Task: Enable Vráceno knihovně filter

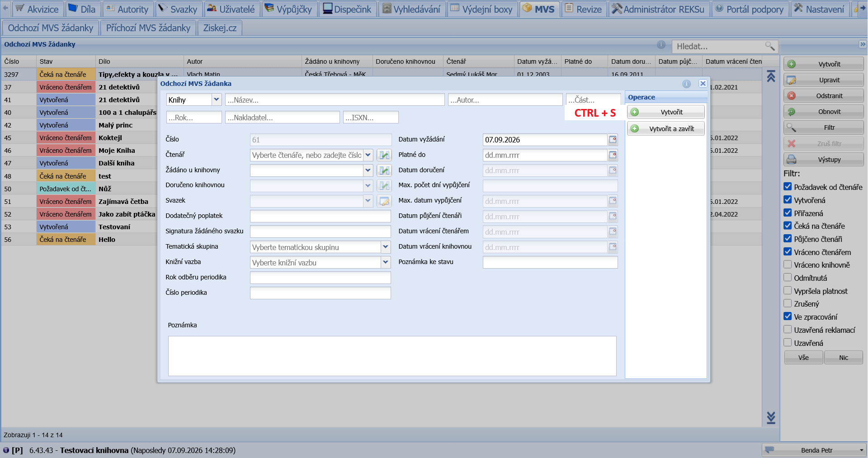Action: 788,264
